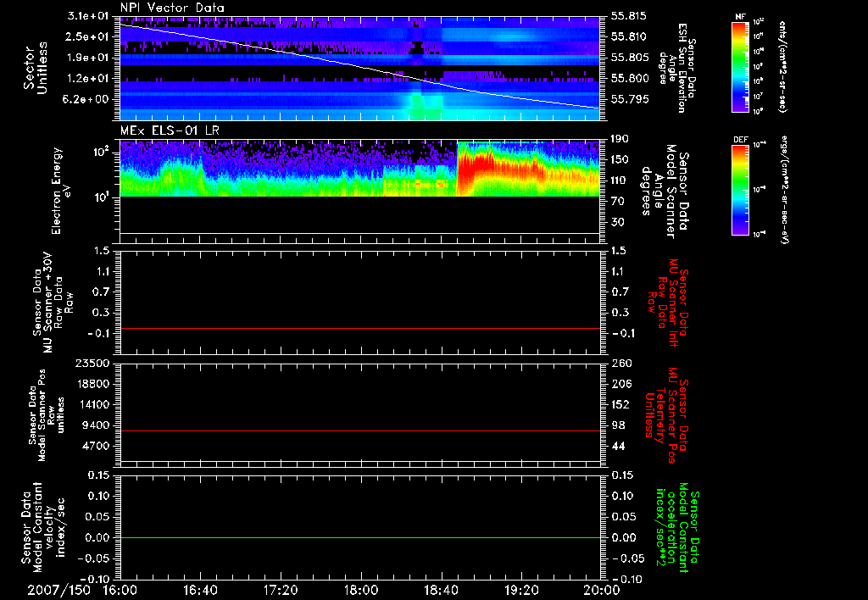The width and height of the screenshot is (868, 600).
Task: Click the 16:40 time tick label
Action: (x=200, y=590)
